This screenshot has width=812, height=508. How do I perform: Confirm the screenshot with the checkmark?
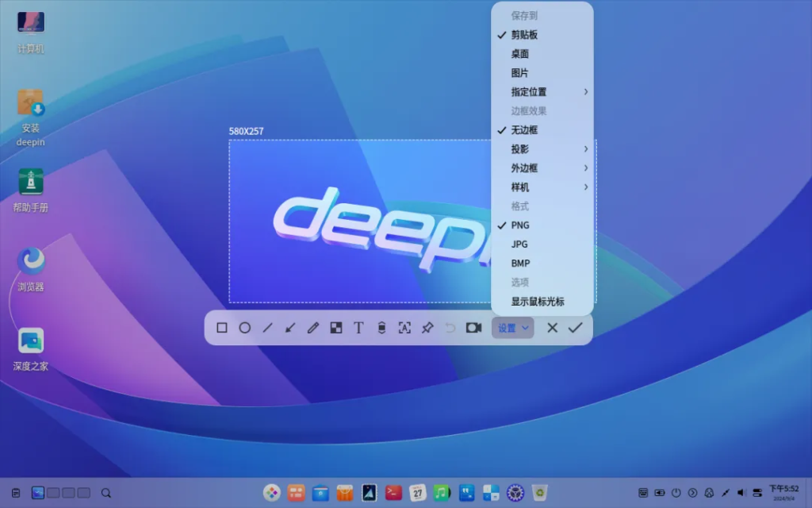click(576, 328)
